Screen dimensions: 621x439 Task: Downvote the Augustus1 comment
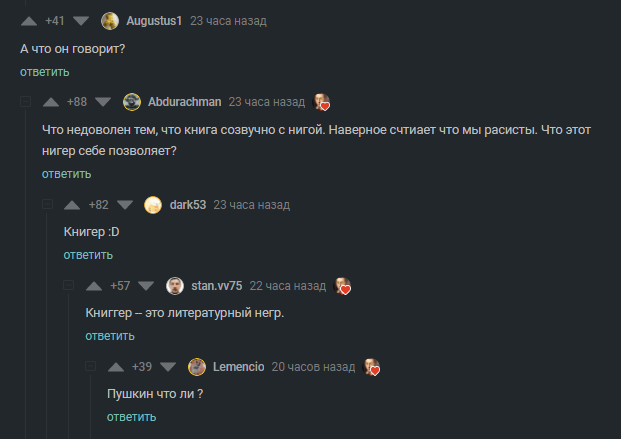(x=81, y=21)
